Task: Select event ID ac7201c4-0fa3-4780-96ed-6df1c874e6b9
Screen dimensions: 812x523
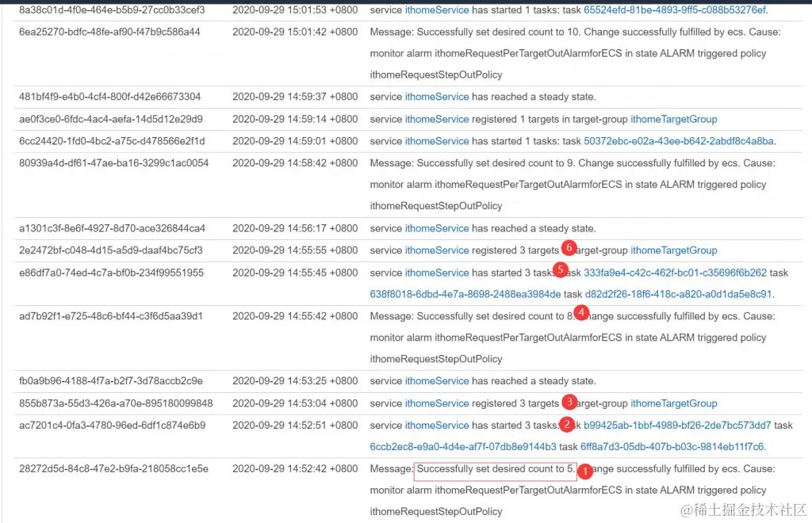Action: [113, 426]
